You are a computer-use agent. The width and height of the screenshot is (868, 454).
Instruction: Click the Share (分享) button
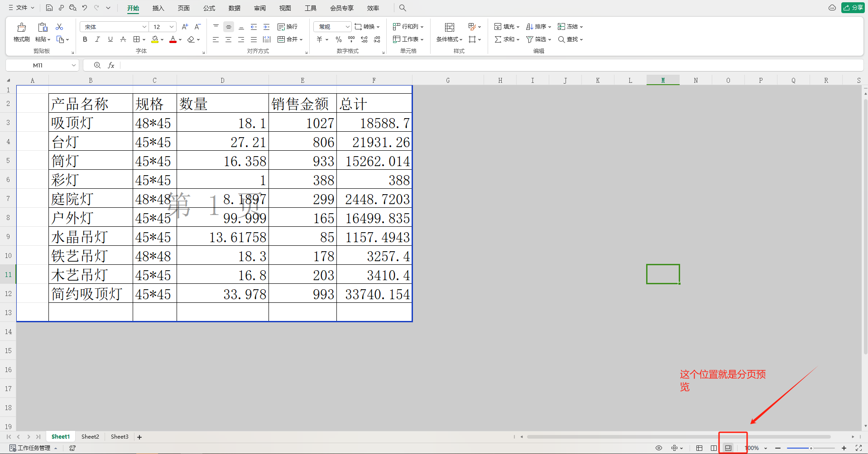[853, 8]
